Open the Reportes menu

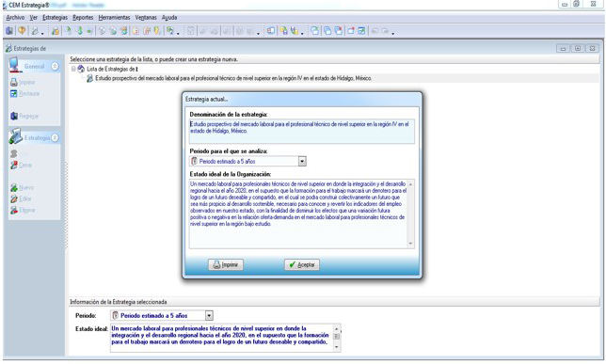tap(83, 17)
